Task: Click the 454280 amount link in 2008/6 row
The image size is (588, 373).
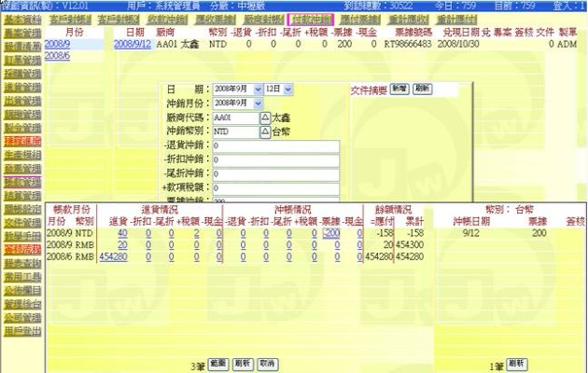Action: [x=113, y=256]
